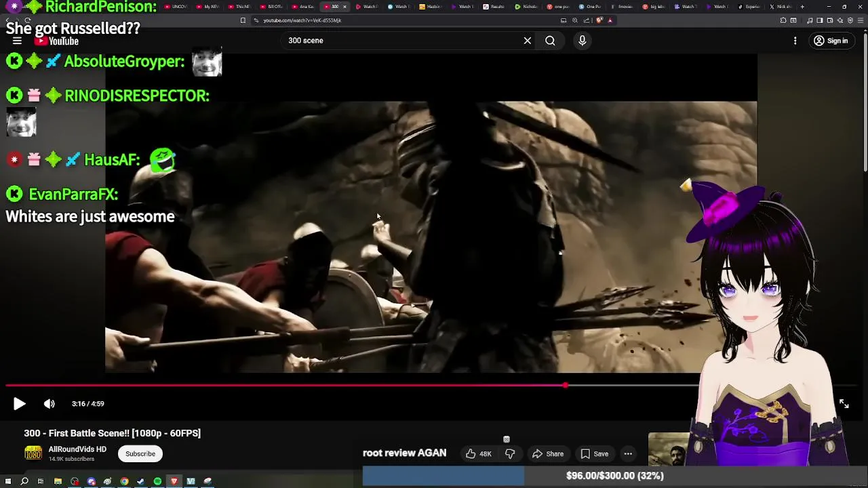Viewport: 868px width, 488px height.
Task: Save video to a playlist
Action: 594,454
